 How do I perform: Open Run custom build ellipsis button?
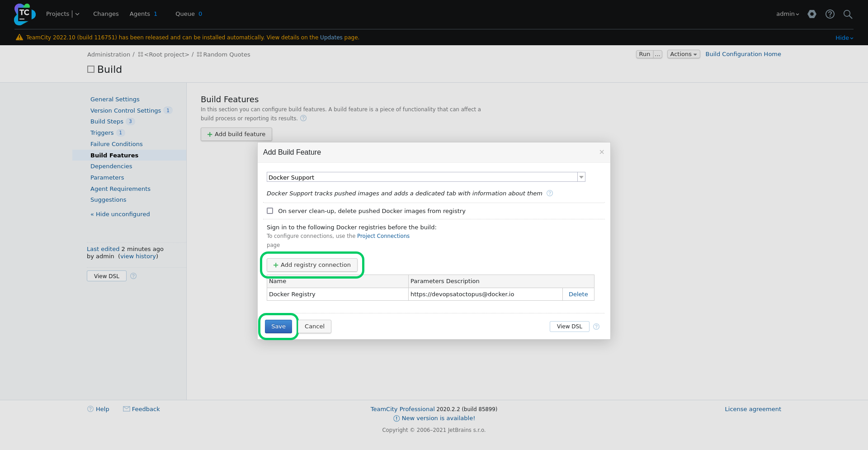point(658,54)
